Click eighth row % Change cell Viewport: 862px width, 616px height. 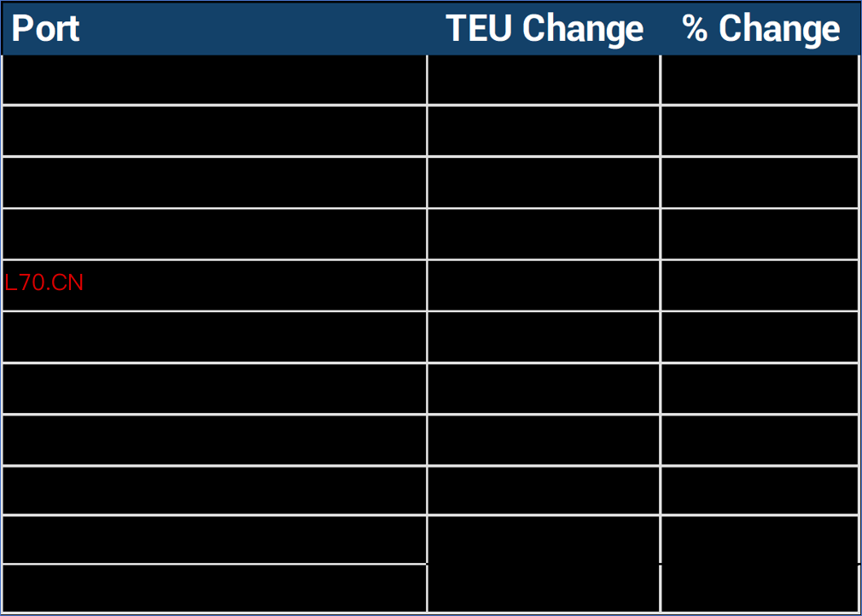click(x=760, y=439)
